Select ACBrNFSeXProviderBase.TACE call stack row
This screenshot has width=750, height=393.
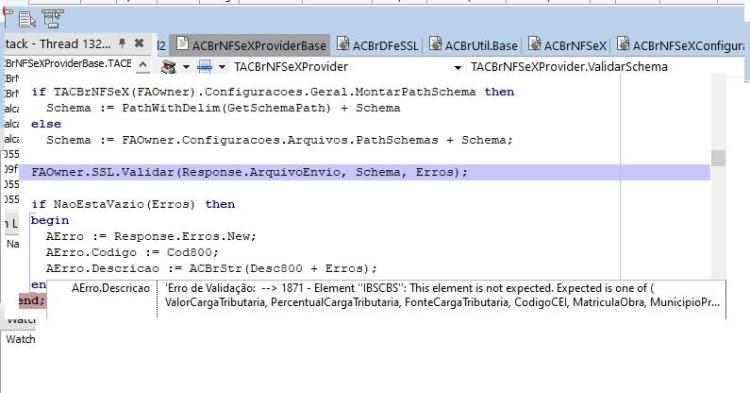pos(68,64)
